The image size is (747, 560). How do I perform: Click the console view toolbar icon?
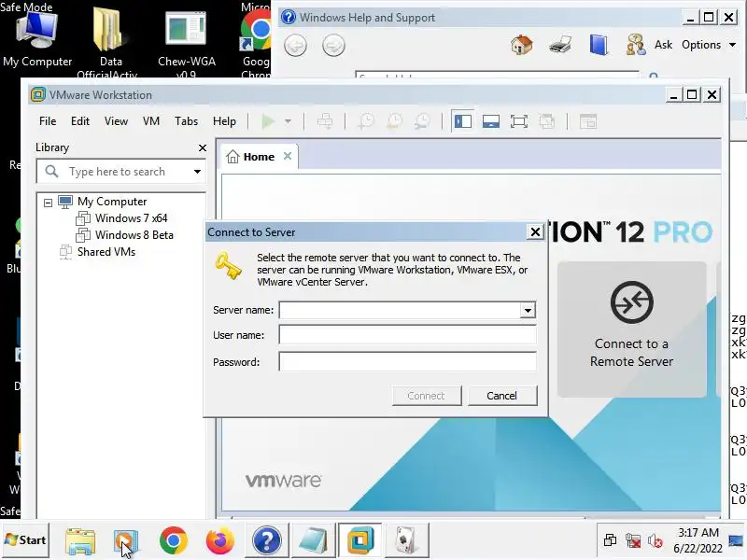[x=588, y=121]
